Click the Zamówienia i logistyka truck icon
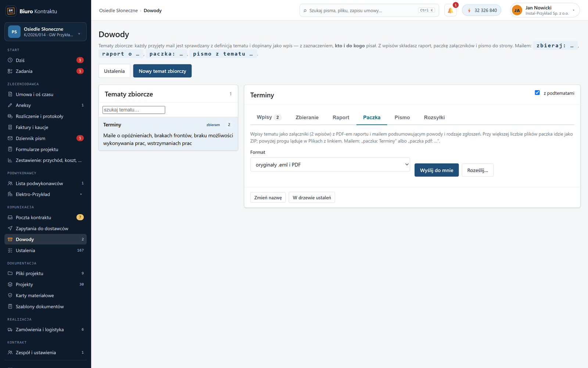Image resolution: width=588 pixels, height=368 pixels. tap(10, 330)
